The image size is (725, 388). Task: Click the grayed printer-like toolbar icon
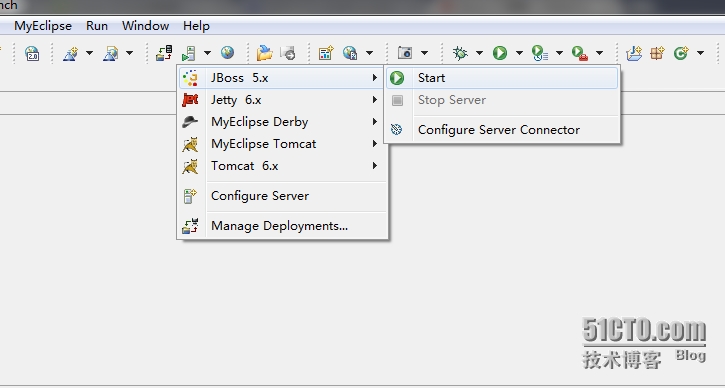point(288,53)
